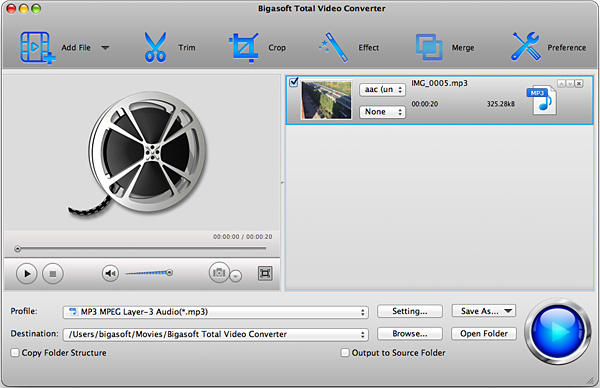Screen dimensions: 600x388
Task: Click the IMG_0005.mp3 file name
Action: pyautogui.click(x=439, y=83)
